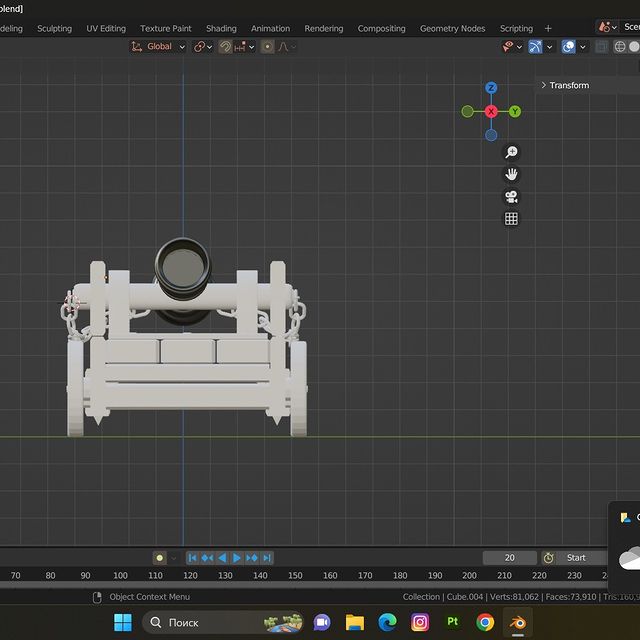Open the gizmo options dropdown arrow
The image size is (640, 640).
(549, 47)
